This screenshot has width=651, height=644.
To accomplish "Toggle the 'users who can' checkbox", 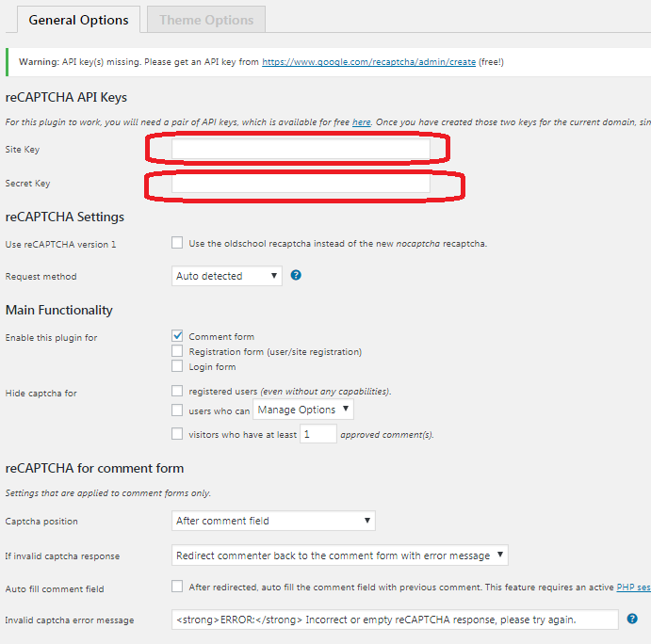I will 177,411.
